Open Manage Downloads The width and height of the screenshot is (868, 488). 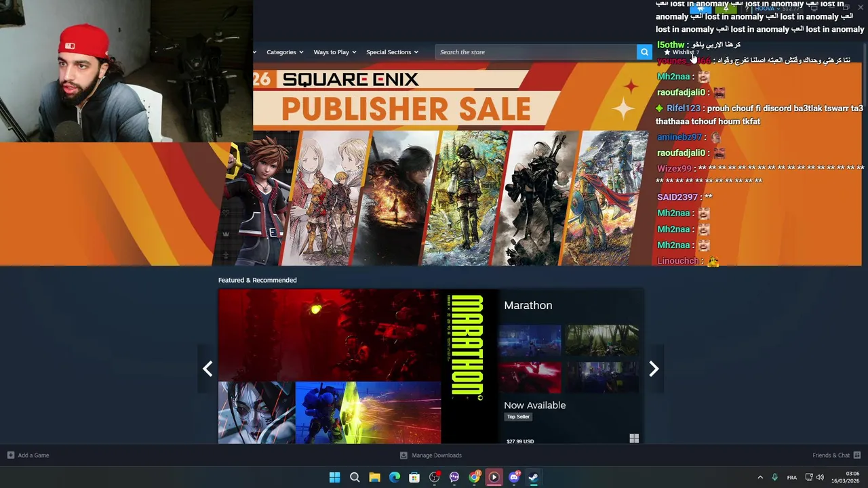click(431, 455)
